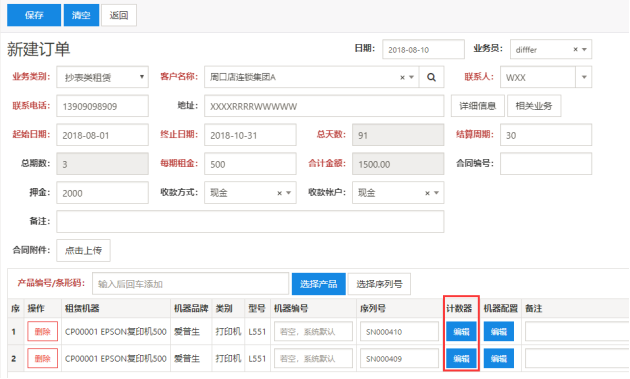Image resolution: width=630 pixels, height=379 pixels.
Task: Click row 1 product CP00001 EPSON复印机500
Action: pyautogui.click(x=116, y=332)
